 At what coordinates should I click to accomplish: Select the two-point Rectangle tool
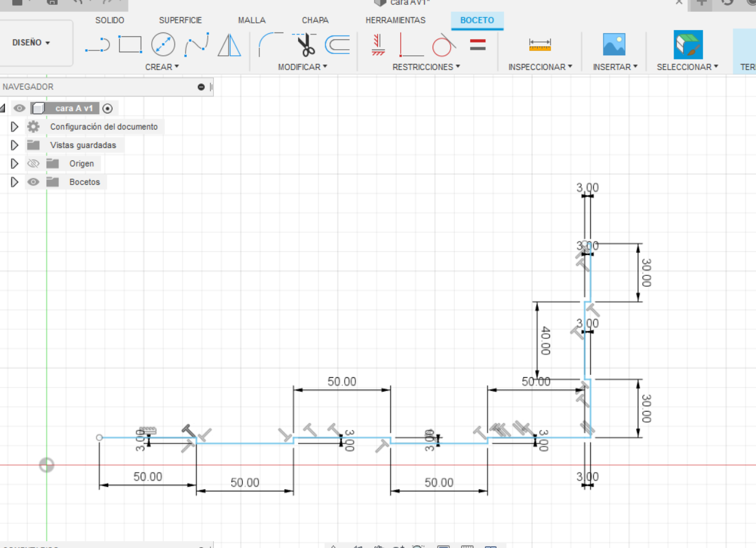[x=130, y=44]
